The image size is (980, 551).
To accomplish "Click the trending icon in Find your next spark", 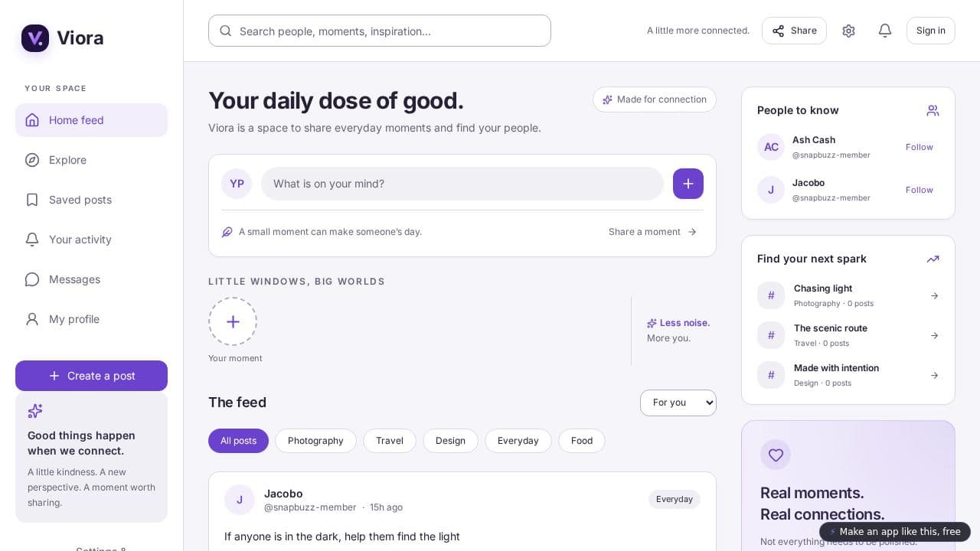I will pyautogui.click(x=933, y=259).
